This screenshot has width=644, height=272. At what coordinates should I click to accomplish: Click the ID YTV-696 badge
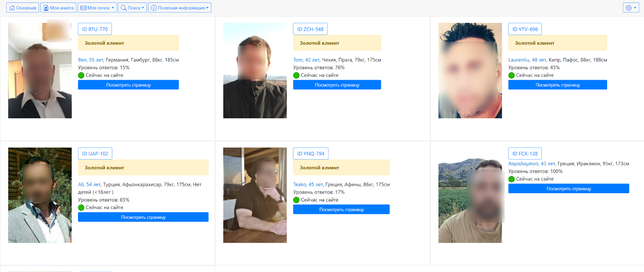525,29
